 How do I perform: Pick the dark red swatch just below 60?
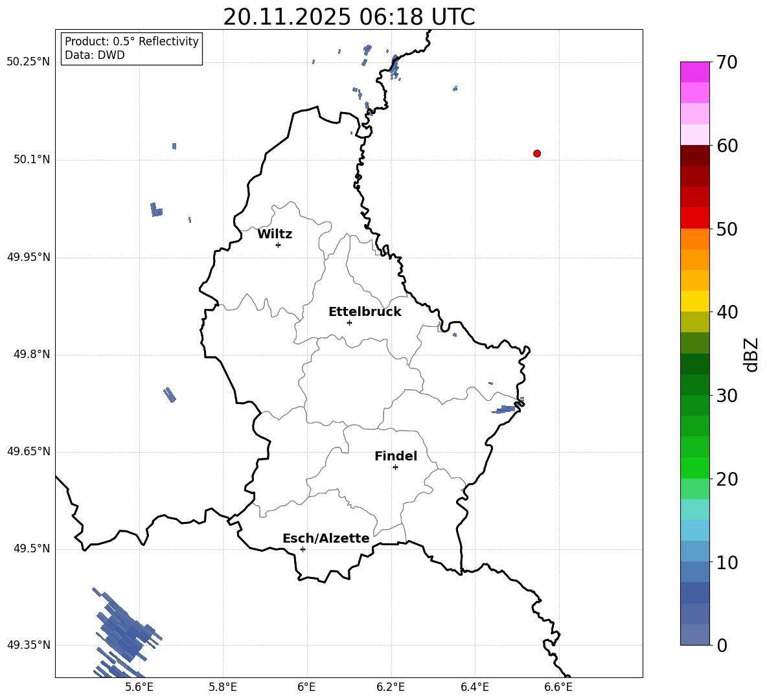[x=695, y=155]
